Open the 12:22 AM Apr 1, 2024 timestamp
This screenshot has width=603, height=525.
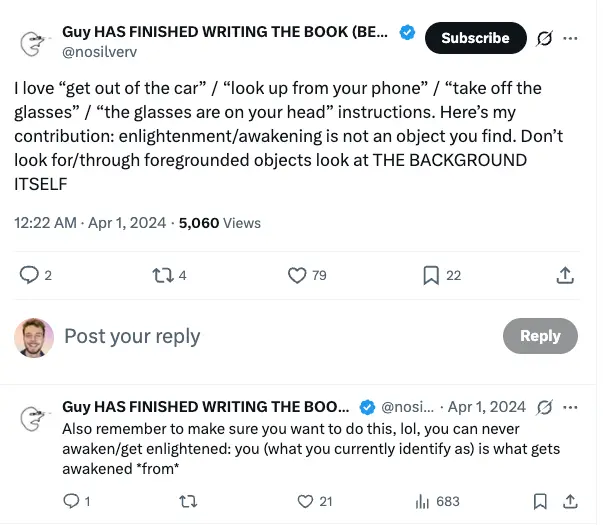coord(90,223)
